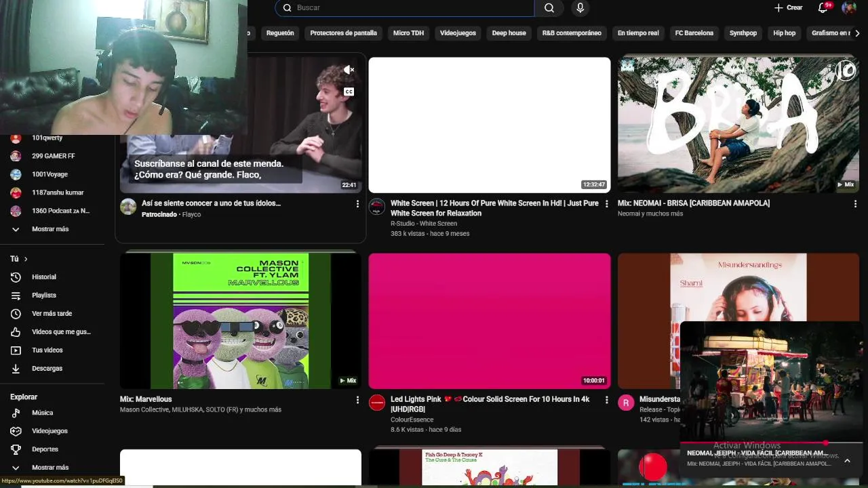Select the En tiempo real chip

click(x=638, y=33)
